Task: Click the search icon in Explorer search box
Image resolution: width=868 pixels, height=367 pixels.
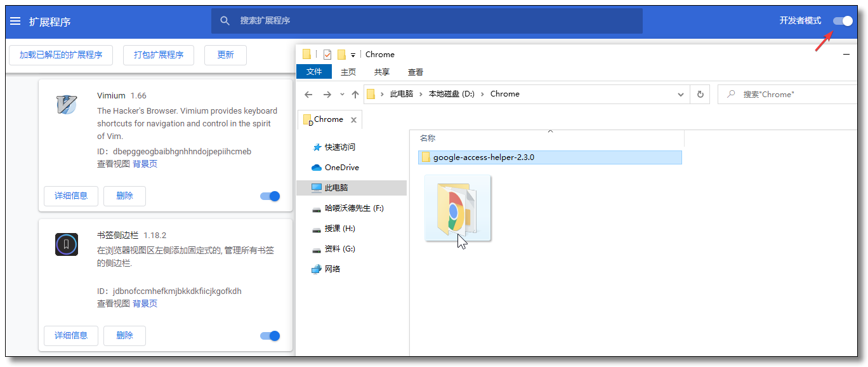Action: point(731,94)
